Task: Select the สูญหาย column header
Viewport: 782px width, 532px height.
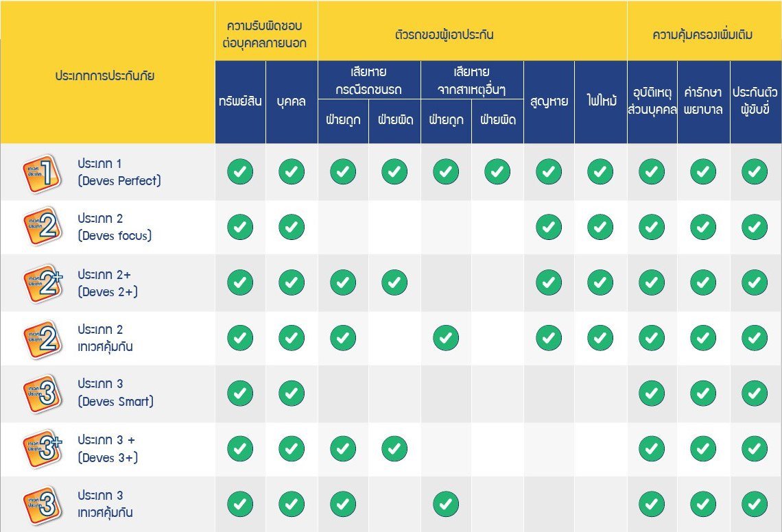Action: [549, 102]
